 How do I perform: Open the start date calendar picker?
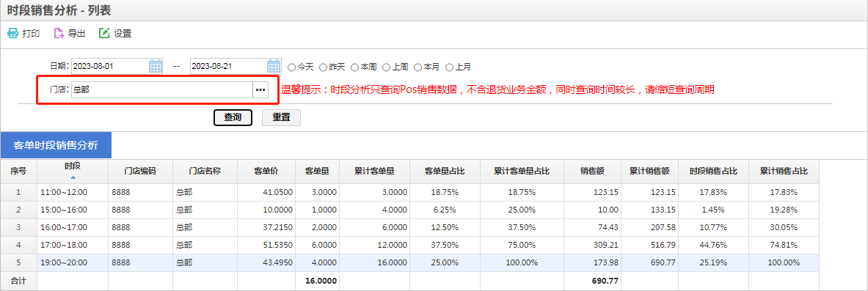click(x=156, y=67)
